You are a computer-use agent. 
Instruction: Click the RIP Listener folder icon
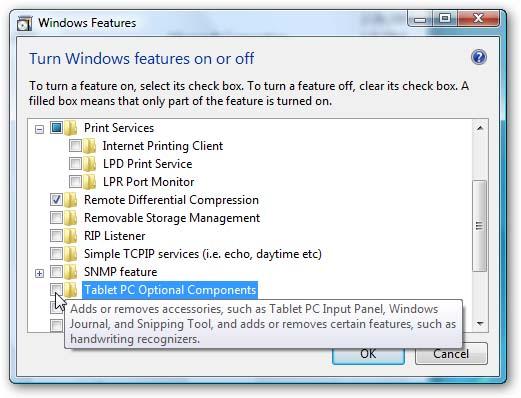(71, 236)
